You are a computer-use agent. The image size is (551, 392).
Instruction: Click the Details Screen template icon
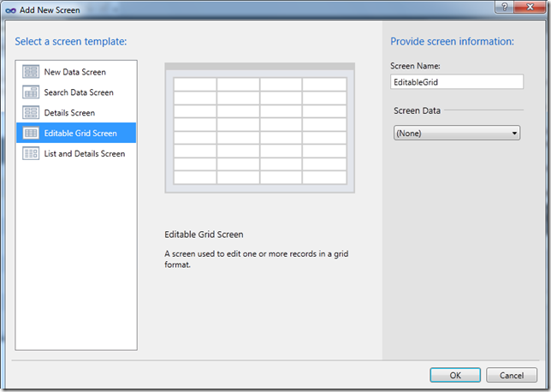click(x=31, y=112)
